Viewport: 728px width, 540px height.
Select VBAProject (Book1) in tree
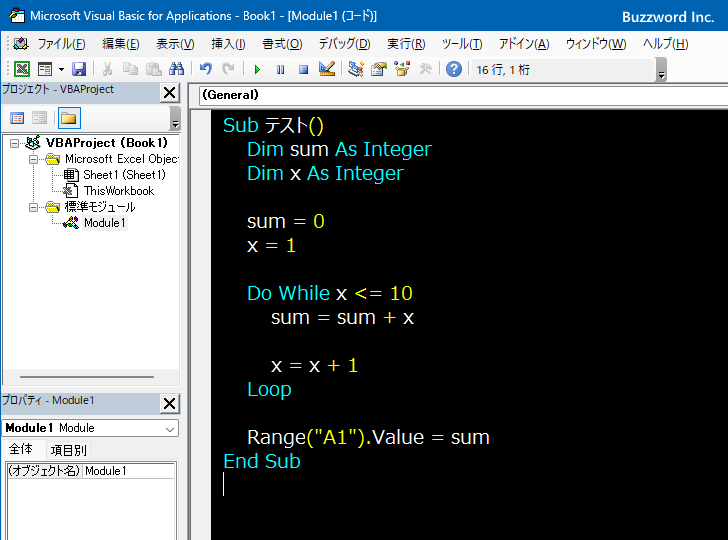pos(106,143)
